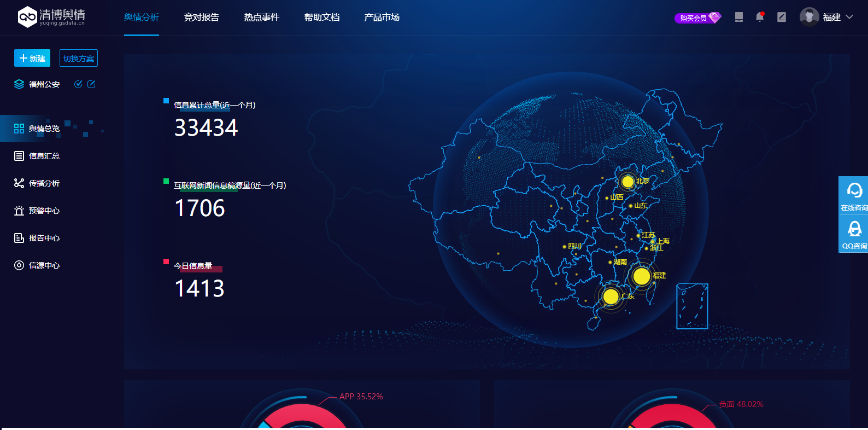Click the 清博舆情 logo
Screen dimensions: 868x430
coord(51,17)
